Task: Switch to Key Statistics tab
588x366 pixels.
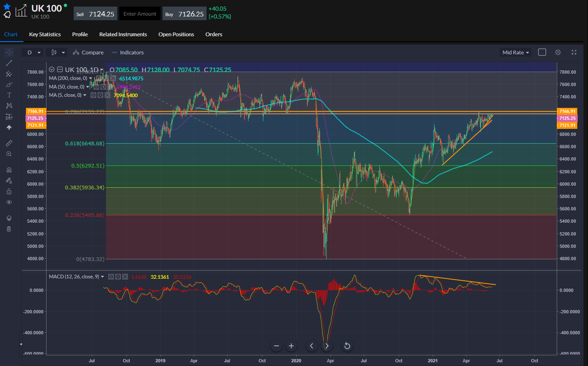Action: point(45,35)
